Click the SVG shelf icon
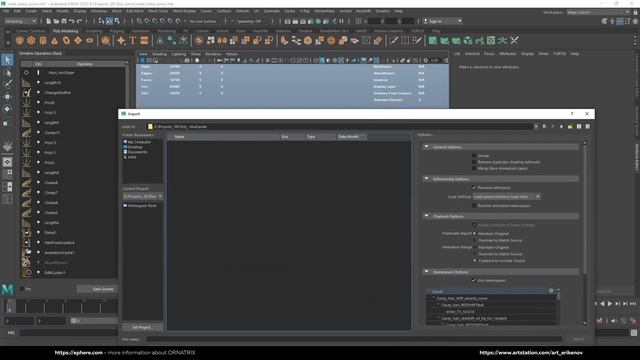The width and height of the screenshot is (640, 360). [144, 40]
